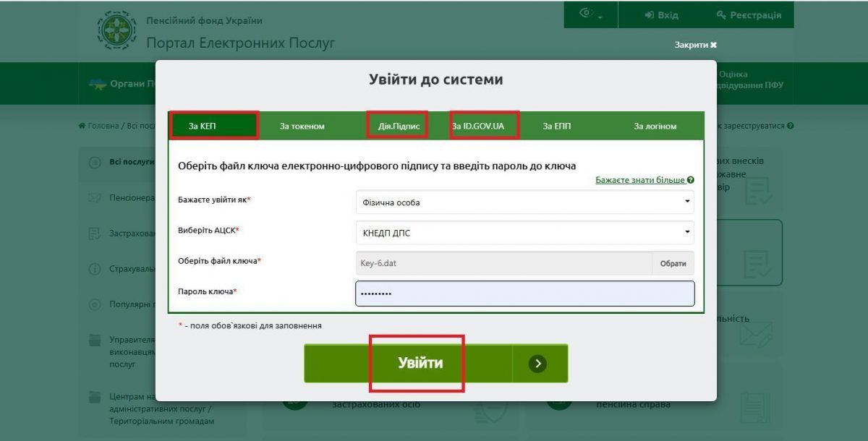Click Закрити to dismiss the banner
The height and width of the screenshot is (441, 868).
694,44
